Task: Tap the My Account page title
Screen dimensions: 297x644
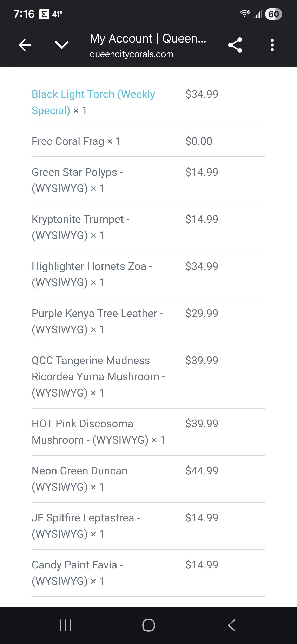Action: tap(148, 39)
